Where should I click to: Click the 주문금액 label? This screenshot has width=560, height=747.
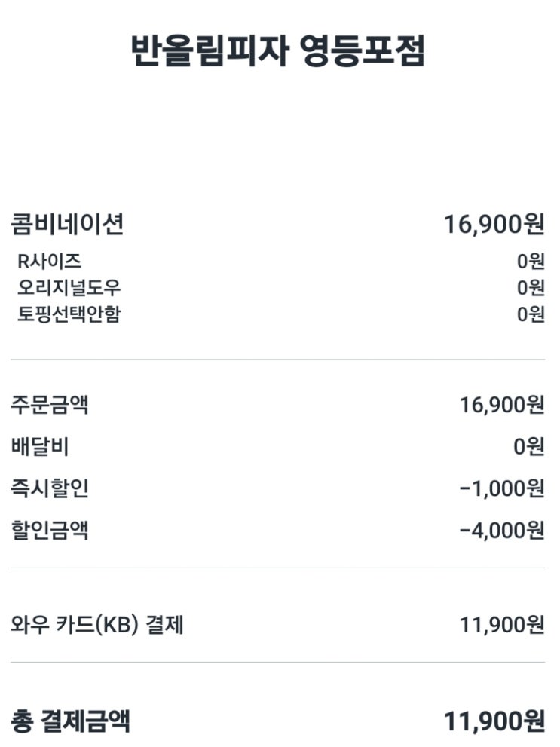tap(50, 405)
